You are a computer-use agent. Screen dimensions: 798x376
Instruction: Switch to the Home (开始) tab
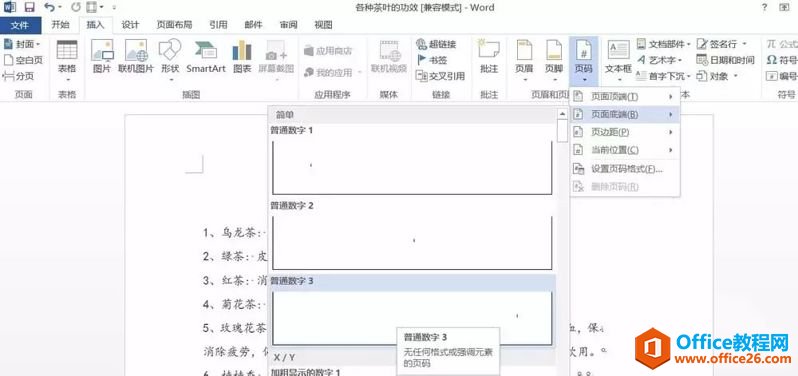[60, 25]
